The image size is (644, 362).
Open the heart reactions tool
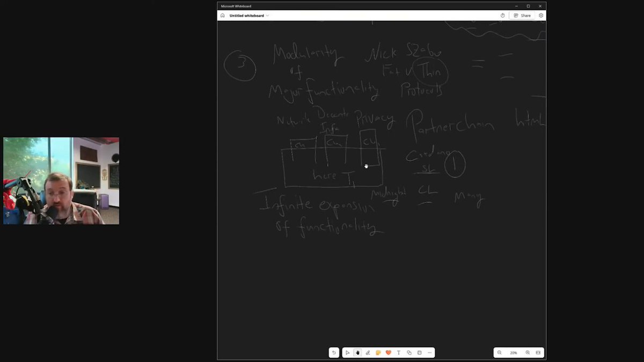389,352
